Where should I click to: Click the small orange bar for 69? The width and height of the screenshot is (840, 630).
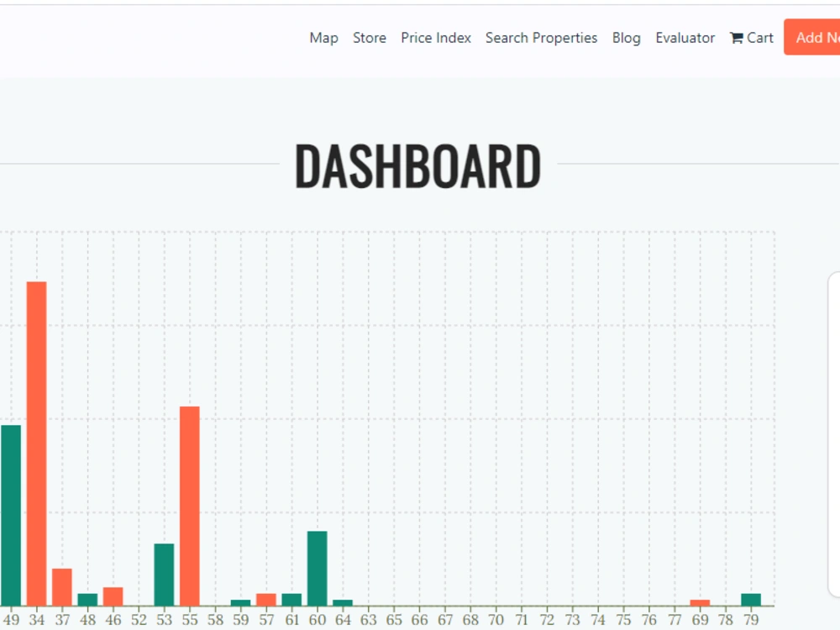pyautogui.click(x=700, y=602)
